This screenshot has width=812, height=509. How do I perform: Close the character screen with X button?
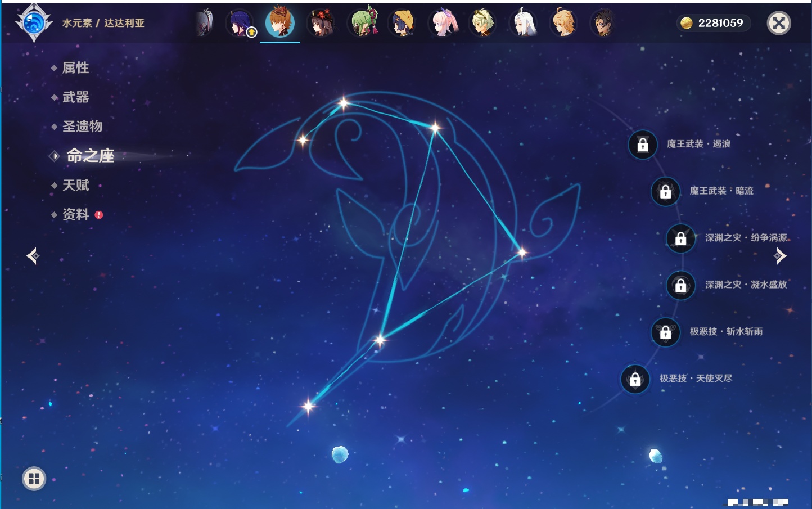click(x=779, y=23)
